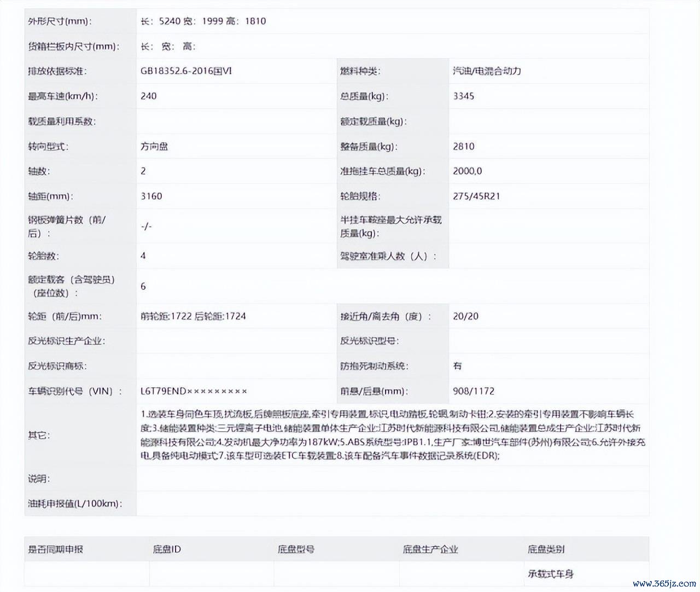Click the 总质量(kg) label

364,96
